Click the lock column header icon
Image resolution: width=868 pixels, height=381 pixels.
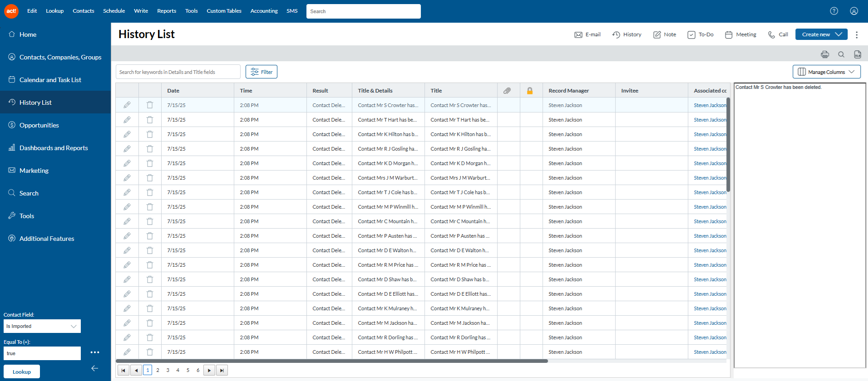(530, 91)
